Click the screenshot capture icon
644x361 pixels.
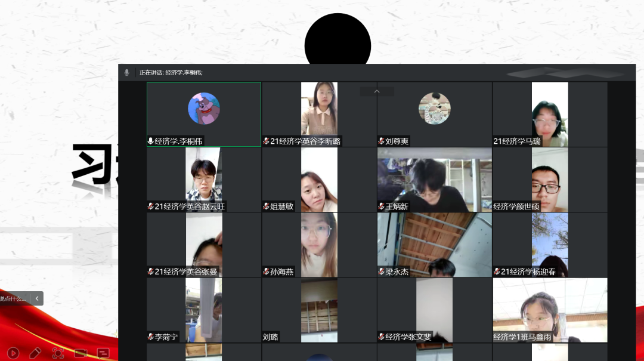[58, 353]
